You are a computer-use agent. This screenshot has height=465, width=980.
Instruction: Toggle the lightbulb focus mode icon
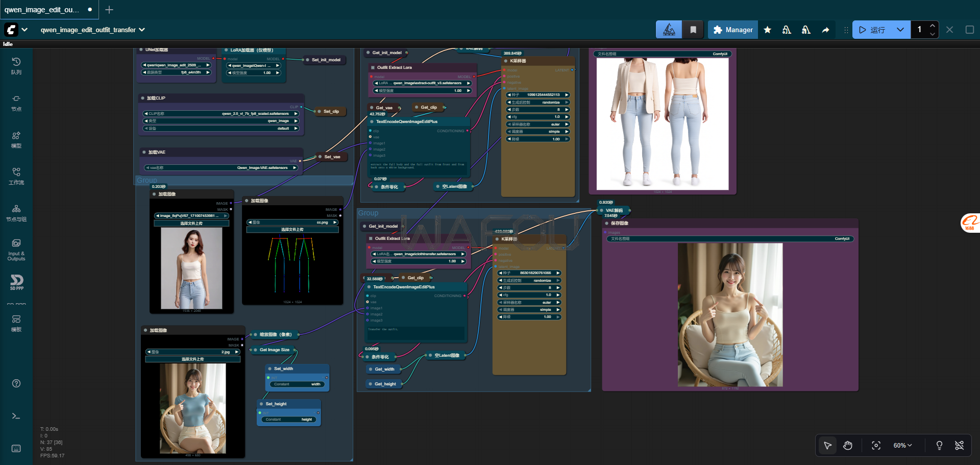939,446
